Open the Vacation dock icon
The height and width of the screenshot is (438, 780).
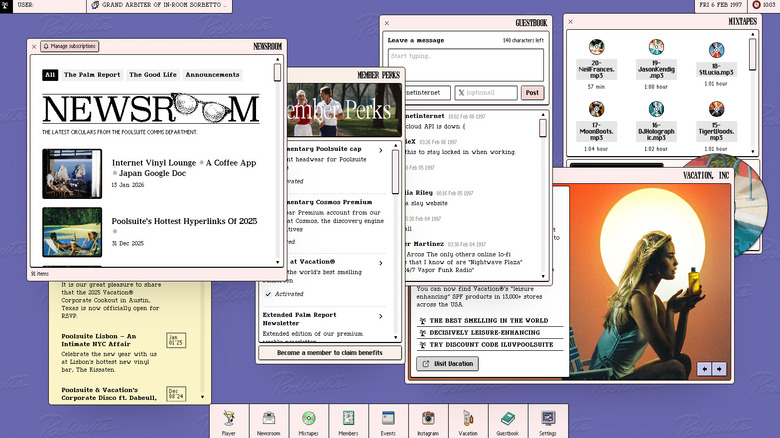click(x=468, y=422)
